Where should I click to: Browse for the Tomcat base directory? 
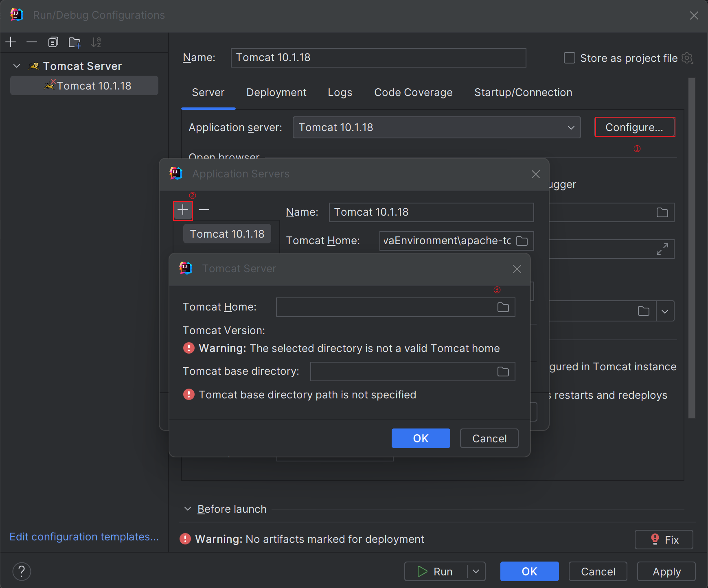tap(503, 371)
